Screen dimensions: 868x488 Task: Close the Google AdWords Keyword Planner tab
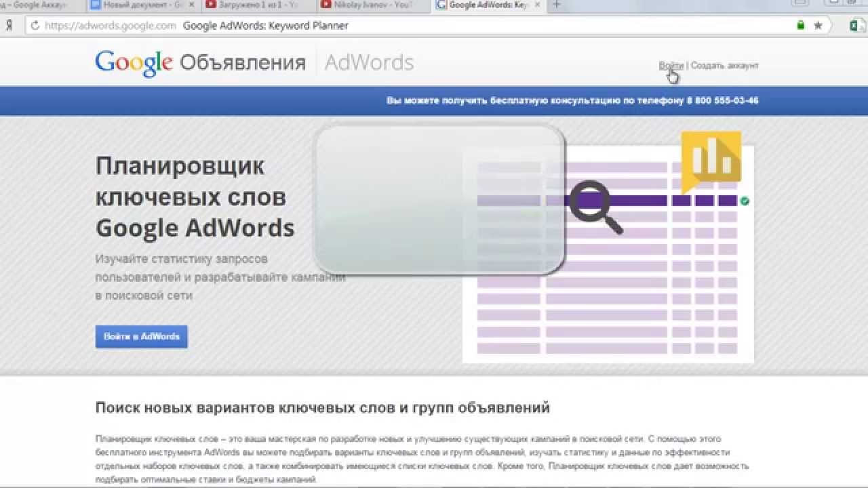pyautogui.click(x=536, y=5)
